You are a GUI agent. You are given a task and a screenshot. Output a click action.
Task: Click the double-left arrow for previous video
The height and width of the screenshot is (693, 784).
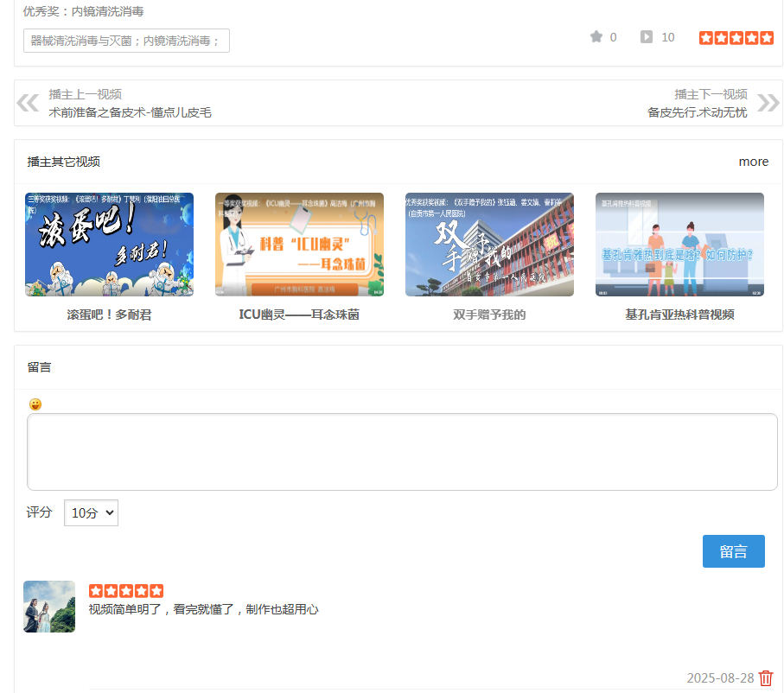[x=26, y=102]
